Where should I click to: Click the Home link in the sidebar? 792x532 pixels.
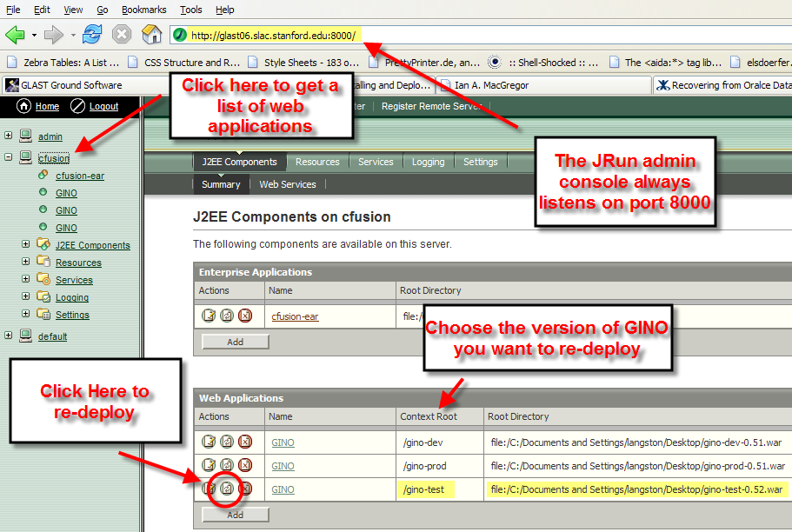pyautogui.click(x=47, y=106)
